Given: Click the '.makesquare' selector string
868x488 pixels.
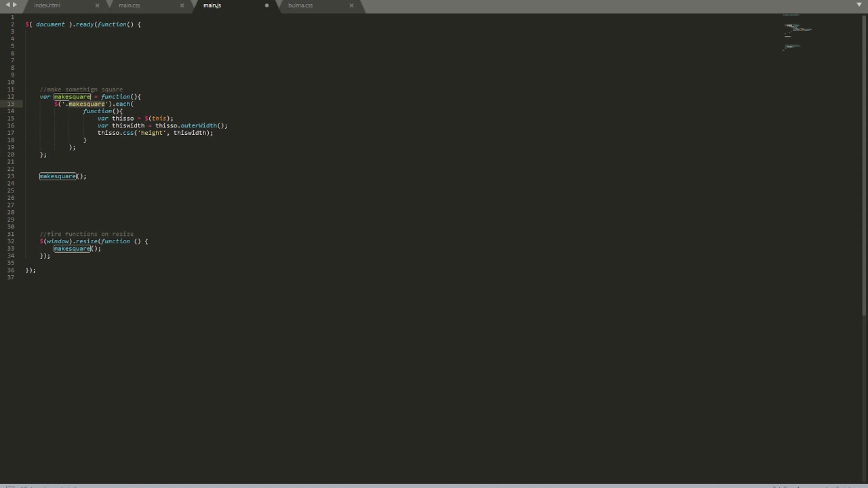Looking at the screenshot, I should click(x=86, y=104).
